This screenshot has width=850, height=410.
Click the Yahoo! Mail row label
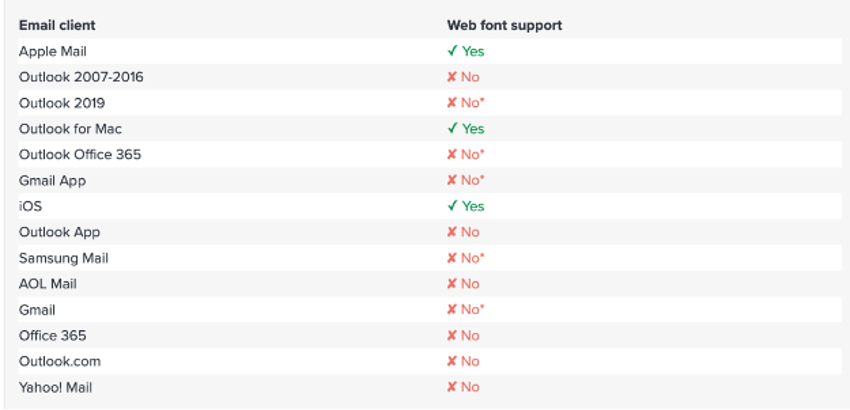tap(55, 387)
